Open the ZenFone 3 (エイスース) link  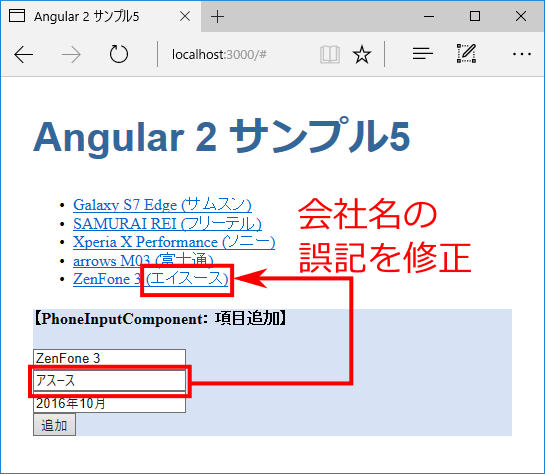[151, 279]
